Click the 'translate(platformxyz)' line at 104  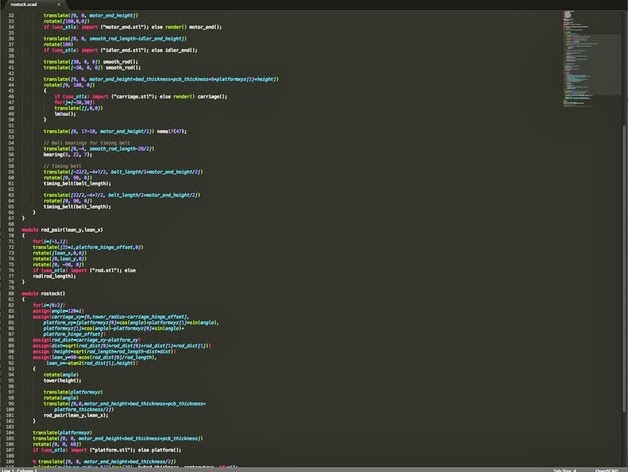[62, 433]
